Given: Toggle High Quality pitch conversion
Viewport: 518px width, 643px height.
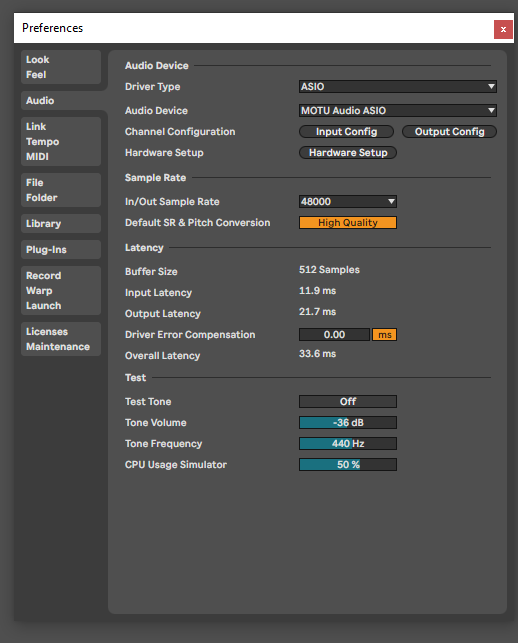Looking at the screenshot, I should point(347,223).
